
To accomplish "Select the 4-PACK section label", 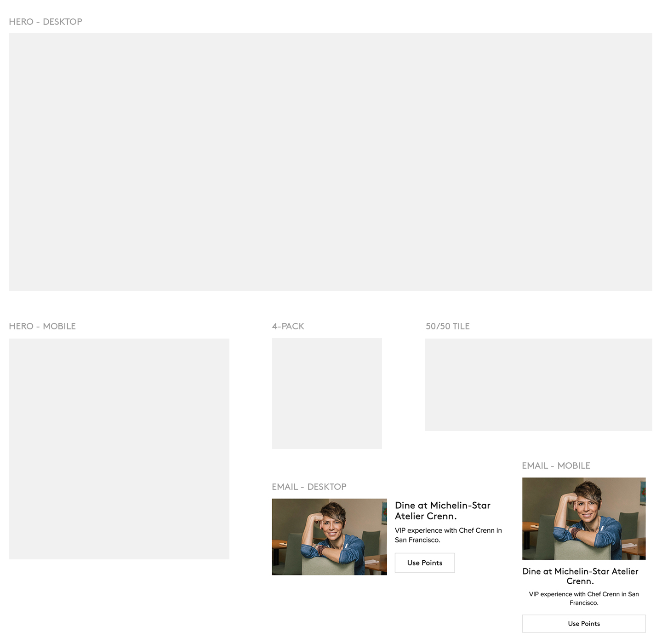I will click(288, 326).
